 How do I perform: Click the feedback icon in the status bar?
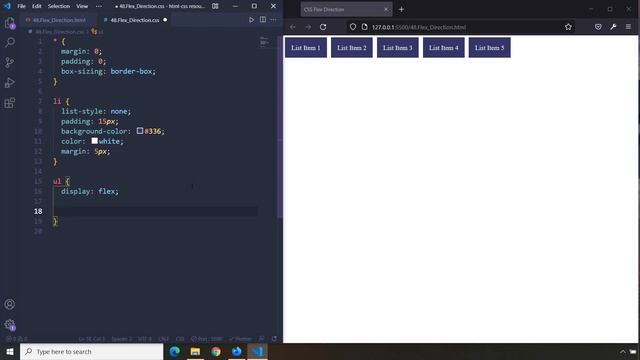point(262,339)
